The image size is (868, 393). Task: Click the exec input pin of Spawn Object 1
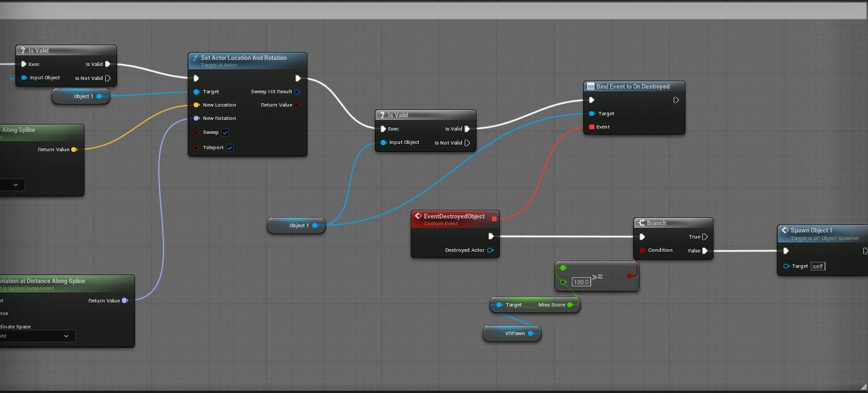coord(787,251)
